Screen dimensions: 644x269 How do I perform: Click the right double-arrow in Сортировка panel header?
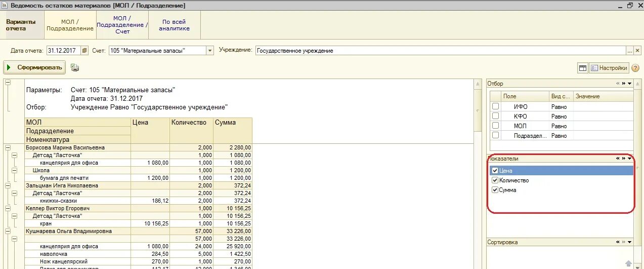(624, 242)
